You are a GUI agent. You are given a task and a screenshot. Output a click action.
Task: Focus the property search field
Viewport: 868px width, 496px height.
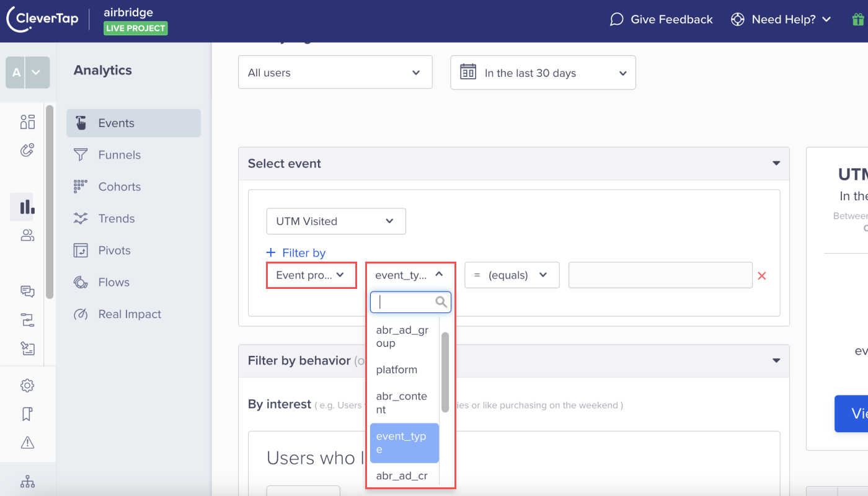click(410, 302)
